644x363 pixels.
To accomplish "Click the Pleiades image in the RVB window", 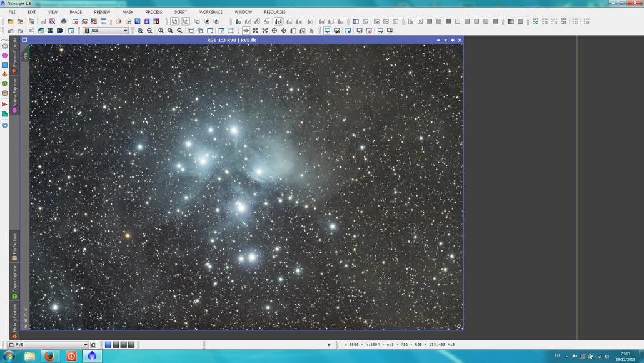I will tap(246, 187).
